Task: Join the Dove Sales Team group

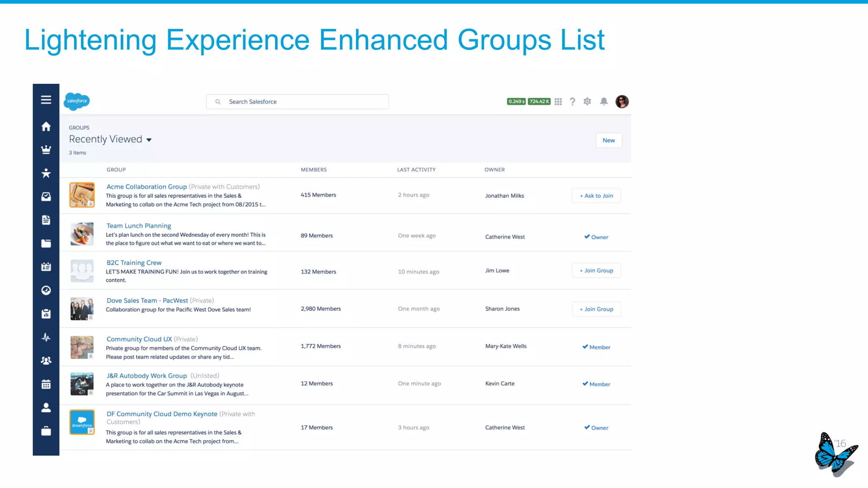Action: [596, 309]
